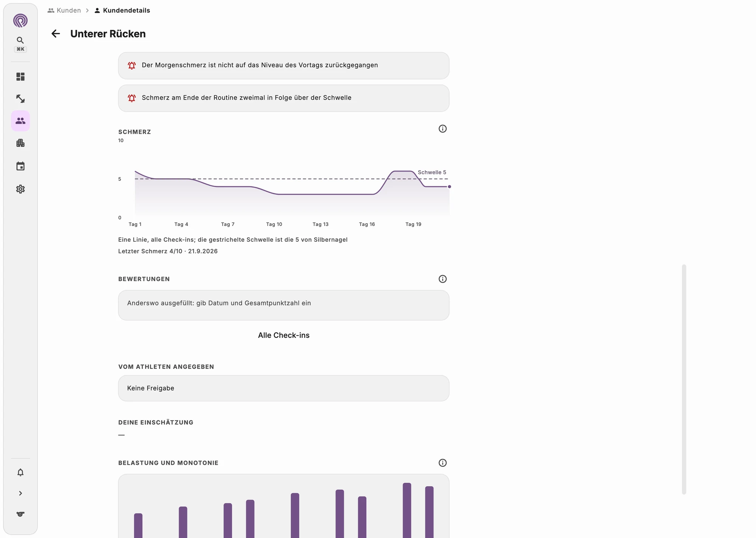
Task: Click the app logo icon in the sidebar
Action: point(20,20)
